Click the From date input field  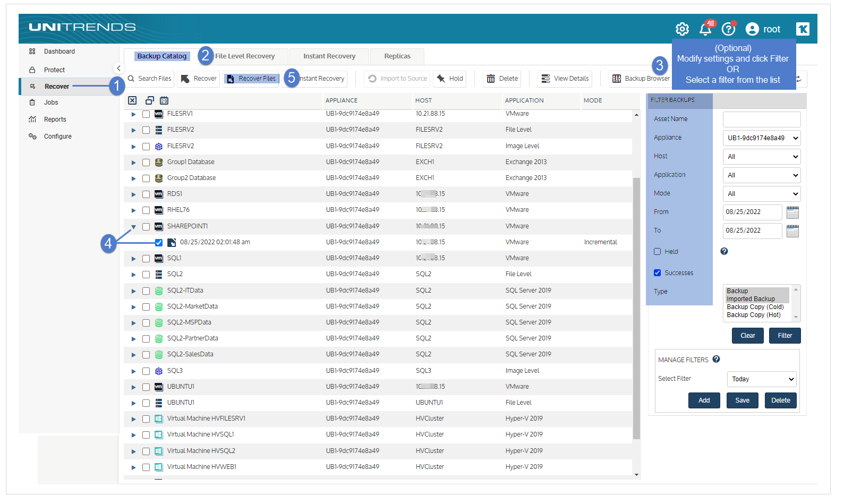(753, 212)
